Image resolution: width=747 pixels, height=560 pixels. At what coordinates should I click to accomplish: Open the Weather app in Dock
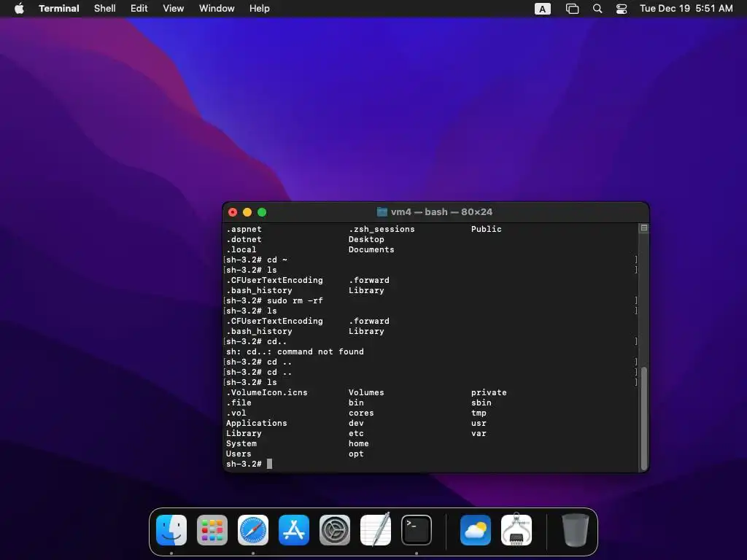[476, 530]
